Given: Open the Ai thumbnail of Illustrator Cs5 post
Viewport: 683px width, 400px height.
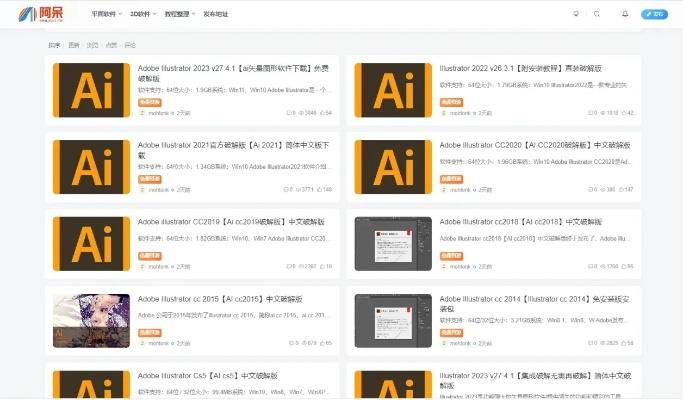Looking at the screenshot, I should [x=91, y=385].
